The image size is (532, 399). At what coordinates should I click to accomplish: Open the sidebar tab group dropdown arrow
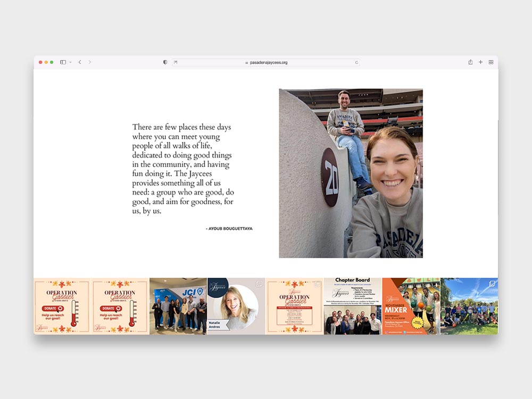(70, 62)
